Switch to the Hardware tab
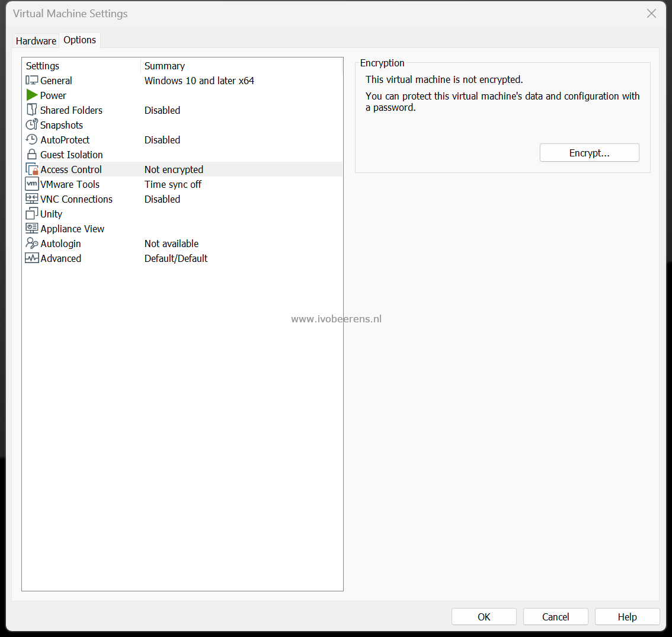Screen dimensions: 672x637 [x=36, y=41]
